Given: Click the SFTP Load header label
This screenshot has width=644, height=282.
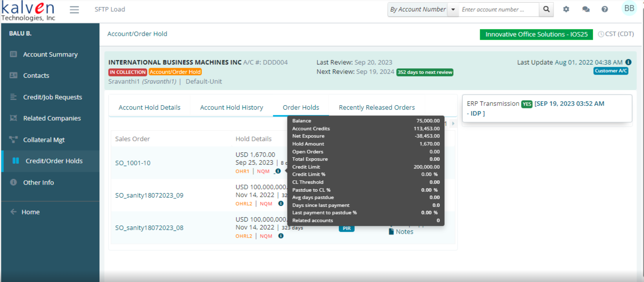Looking at the screenshot, I should point(110,9).
